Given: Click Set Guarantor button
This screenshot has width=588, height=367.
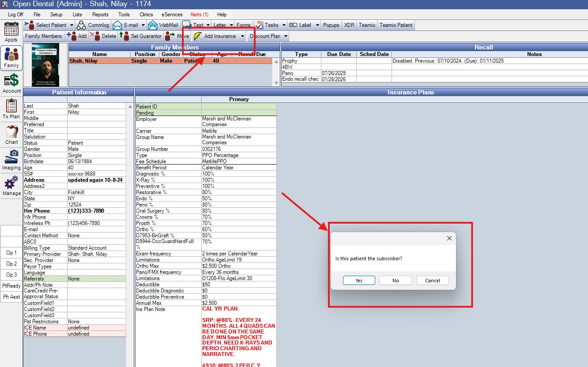Looking at the screenshot, I should 141,36.
